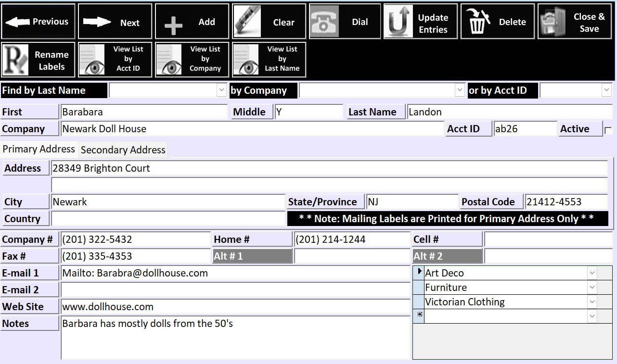The width and height of the screenshot is (617, 364).
Task: Expand the Art Deco category dropdown
Action: pyautogui.click(x=592, y=273)
